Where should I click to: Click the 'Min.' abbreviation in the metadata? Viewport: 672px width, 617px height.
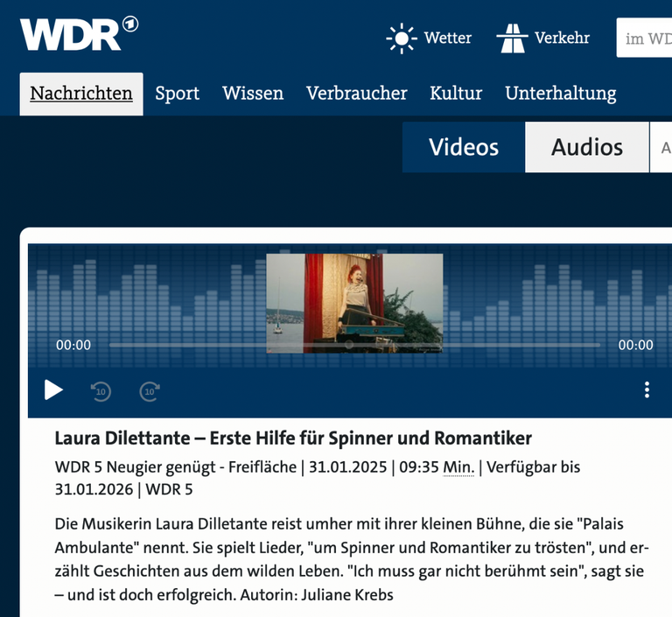point(458,467)
